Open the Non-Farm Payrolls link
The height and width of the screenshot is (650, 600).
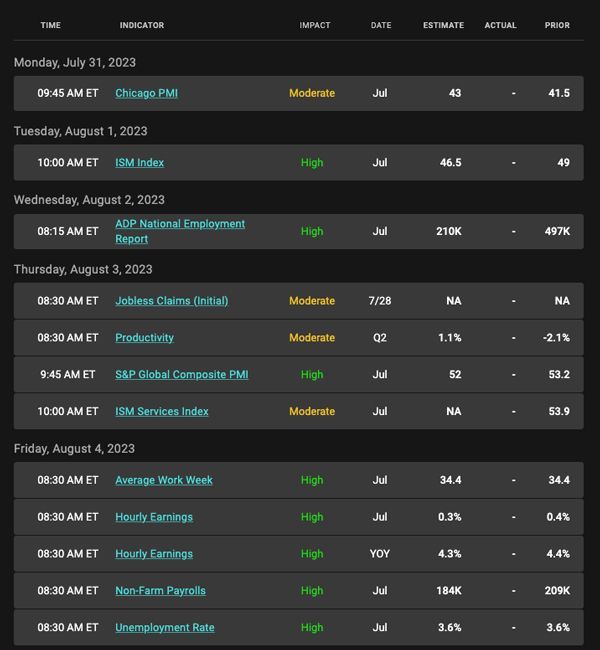click(160, 591)
